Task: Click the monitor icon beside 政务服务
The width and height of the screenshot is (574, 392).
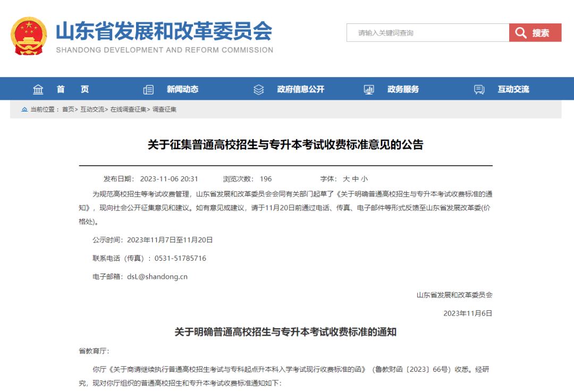Action: point(369,90)
